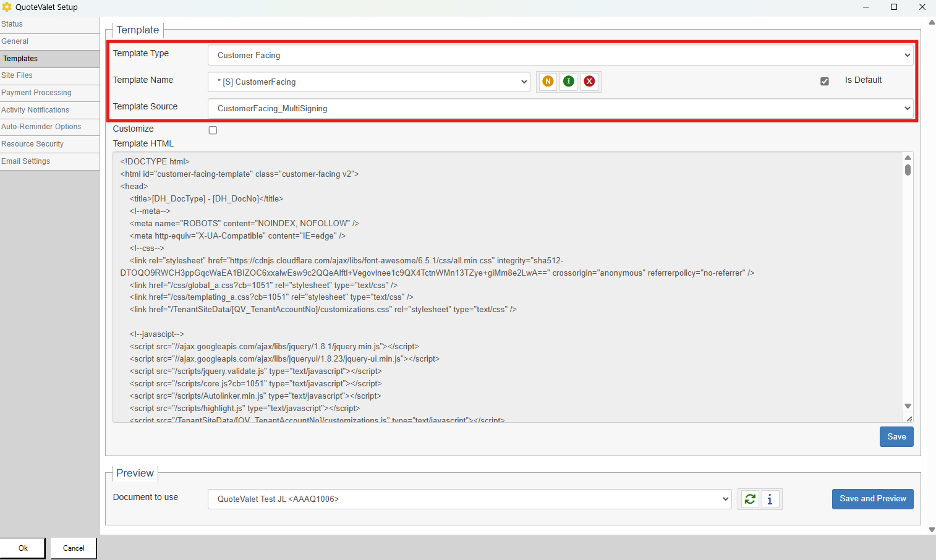The width and height of the screenshot is (936, 560).
Task: Click the Document to use label
Action: pyautogui.click(x=146, y=498)
